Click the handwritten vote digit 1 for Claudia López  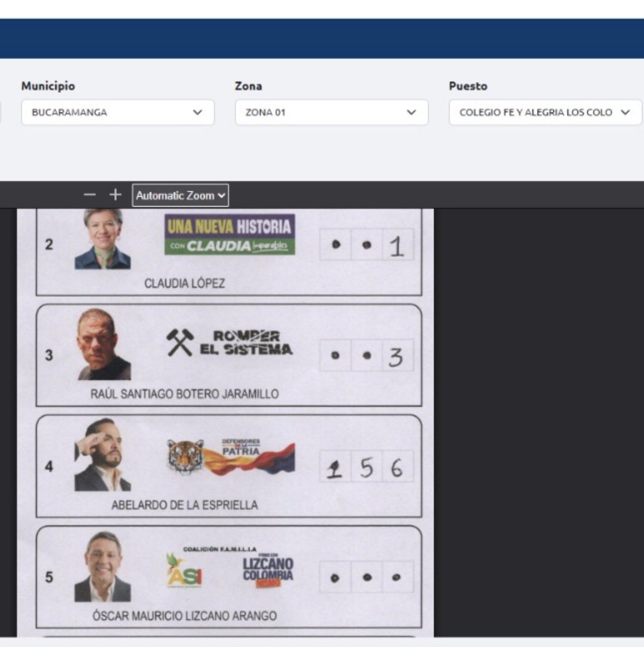pos(397,246)
